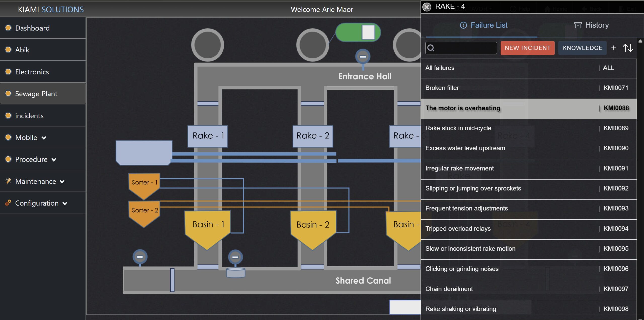Click the plus icon next to KNOWLEDGE
This screenshot has height=320, width=644.
tap(614, 48)
